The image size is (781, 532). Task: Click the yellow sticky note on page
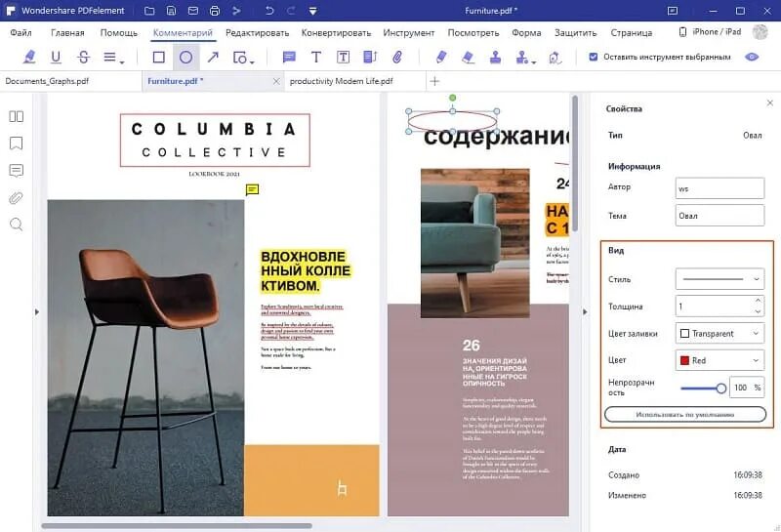coord(253,189)
